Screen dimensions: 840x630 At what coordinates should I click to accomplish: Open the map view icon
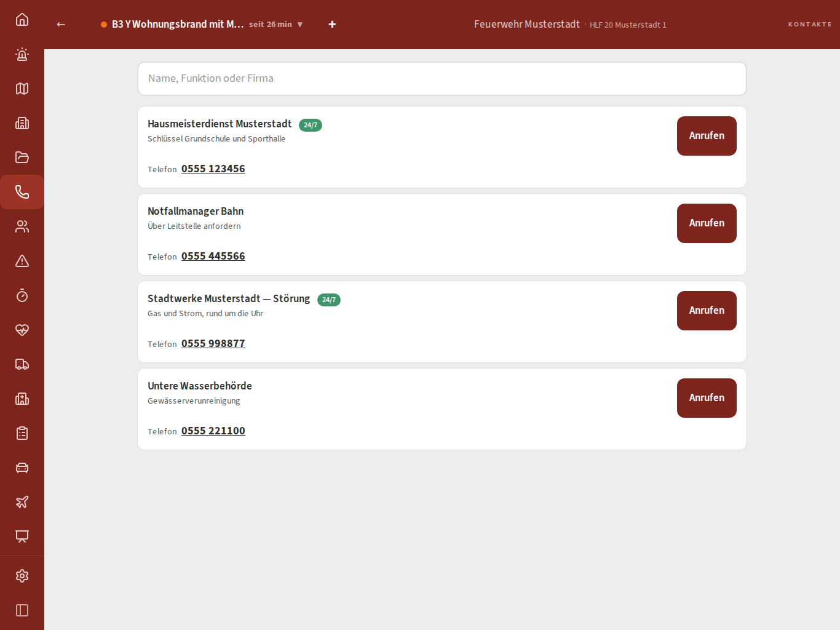(22, 89)
